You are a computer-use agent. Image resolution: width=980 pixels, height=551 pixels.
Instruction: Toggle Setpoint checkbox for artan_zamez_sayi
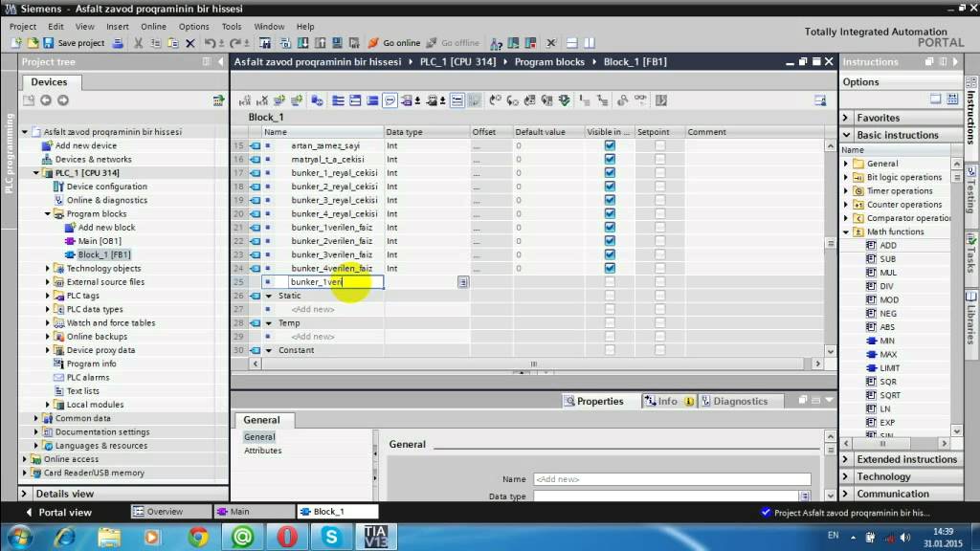[x=660, y=145]
